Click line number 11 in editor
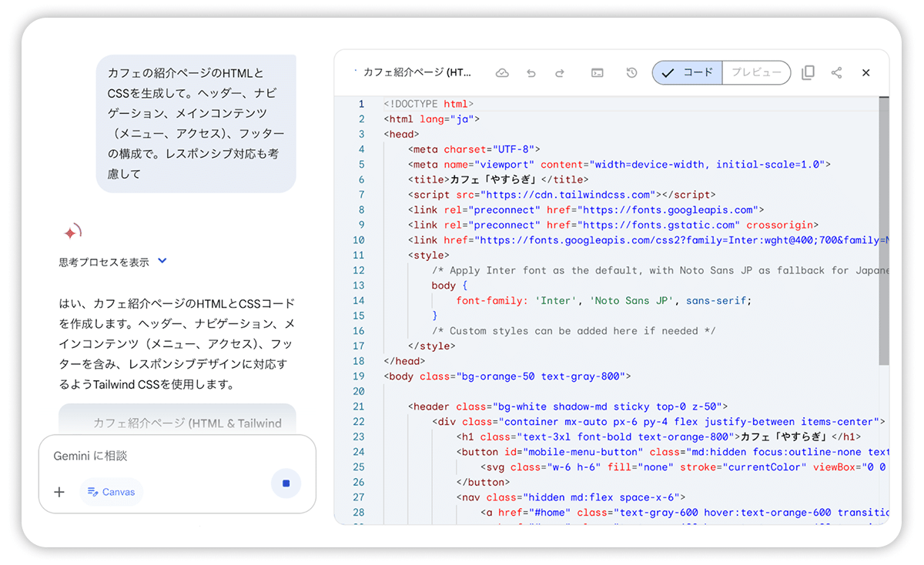 358,256
